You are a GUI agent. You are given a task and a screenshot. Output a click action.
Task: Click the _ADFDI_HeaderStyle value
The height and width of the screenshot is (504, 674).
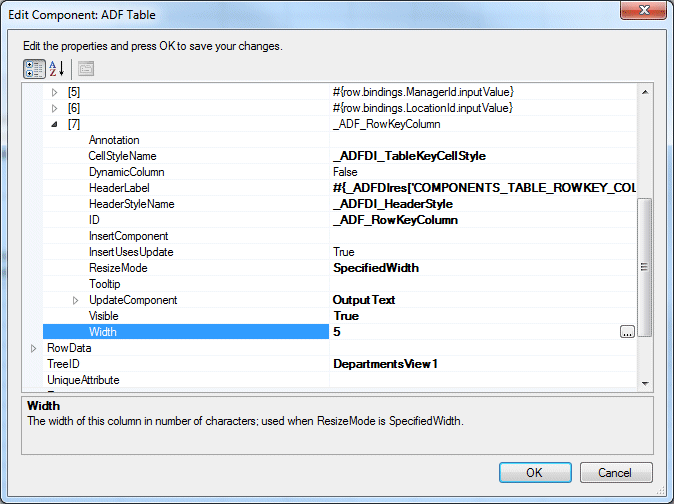[393, 204]
